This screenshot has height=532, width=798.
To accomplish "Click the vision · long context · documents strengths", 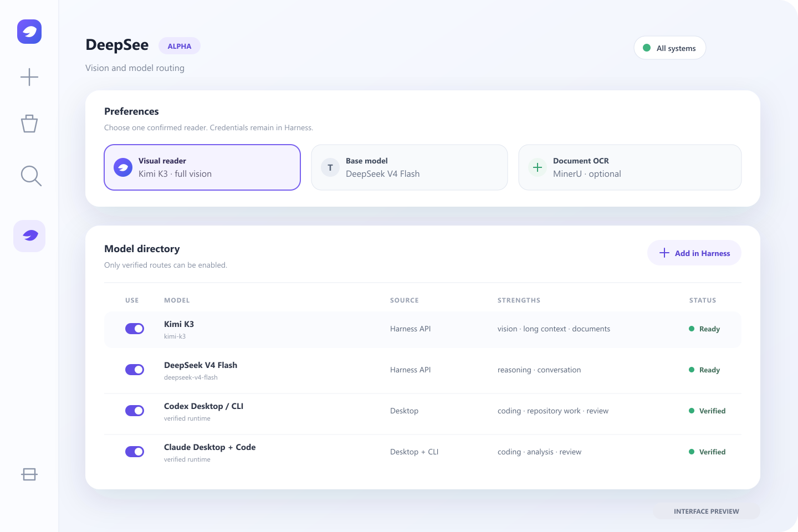I will pos(554,329).
